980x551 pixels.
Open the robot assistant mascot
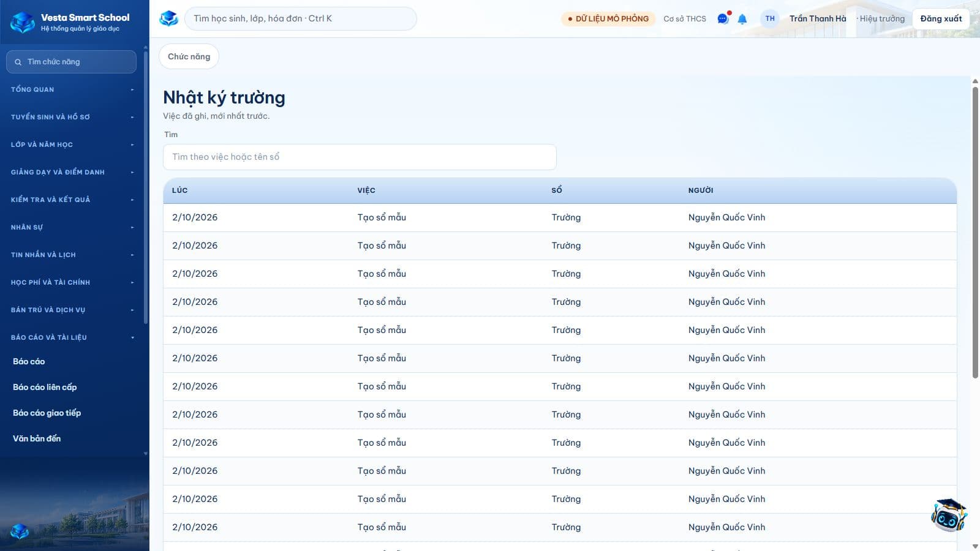[x=948, y=515]
